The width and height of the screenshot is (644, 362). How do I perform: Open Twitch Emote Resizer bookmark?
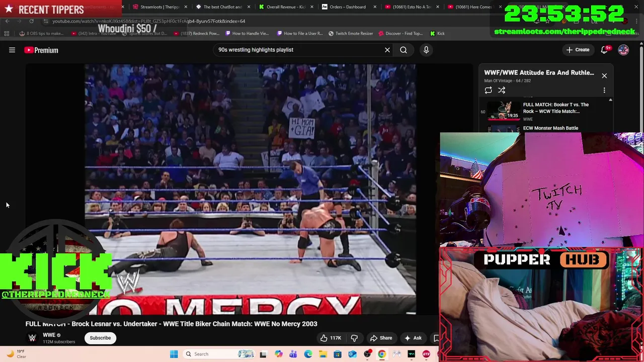click(351, 33)
